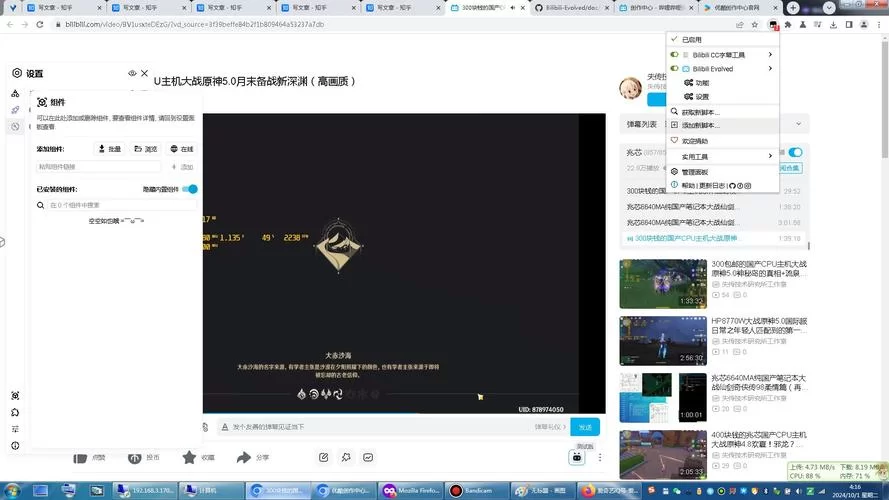Select 添加新脚本 menu entry

click(x=723, y=125)
